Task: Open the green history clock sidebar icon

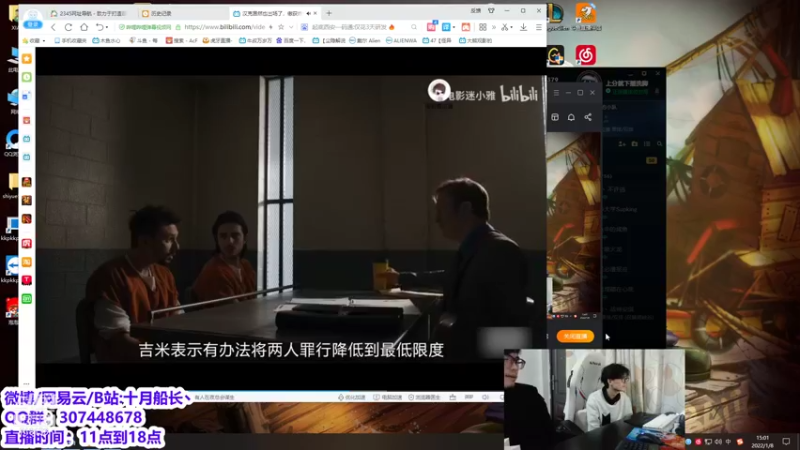Action: (27, 77)
